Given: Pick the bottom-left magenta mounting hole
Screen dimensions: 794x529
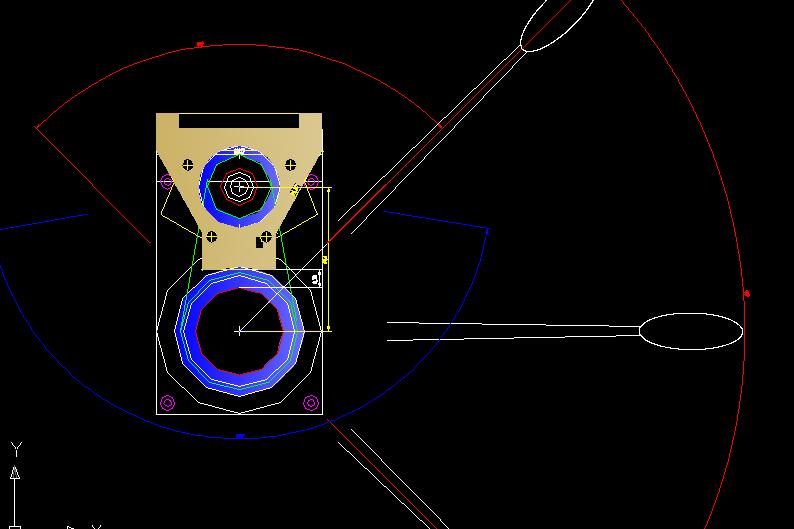Looking at the screenshot, I should (x=167, y=403).
